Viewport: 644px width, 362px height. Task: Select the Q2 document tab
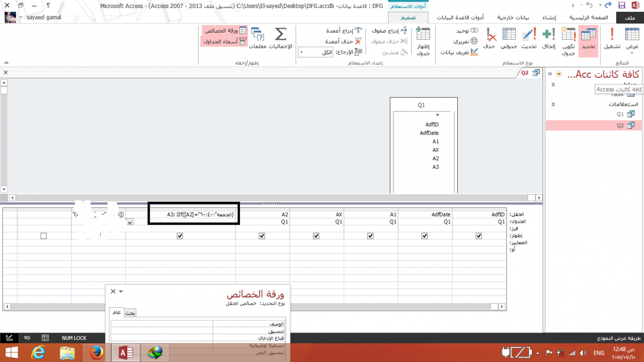[x=530, y=73]
